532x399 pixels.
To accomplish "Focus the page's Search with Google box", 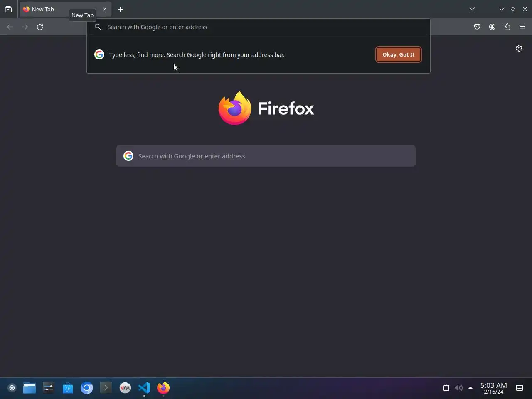I will 266,156.
